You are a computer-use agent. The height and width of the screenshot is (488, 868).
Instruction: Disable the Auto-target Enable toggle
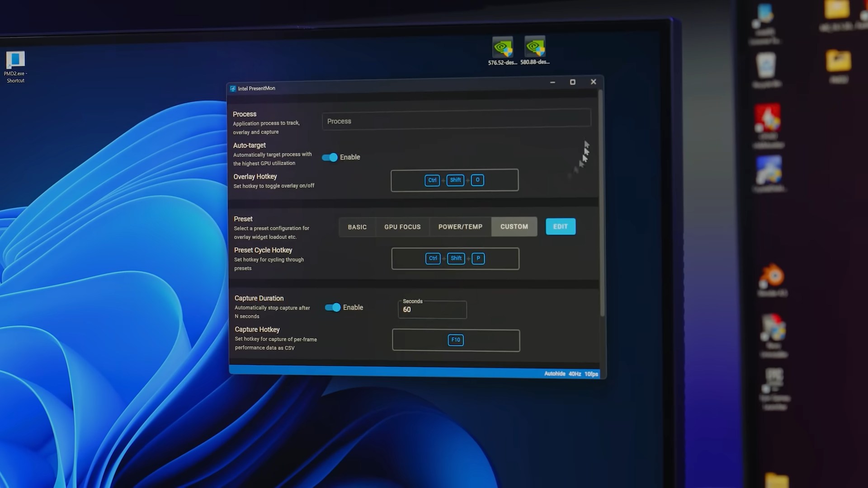tap(330, 157)
